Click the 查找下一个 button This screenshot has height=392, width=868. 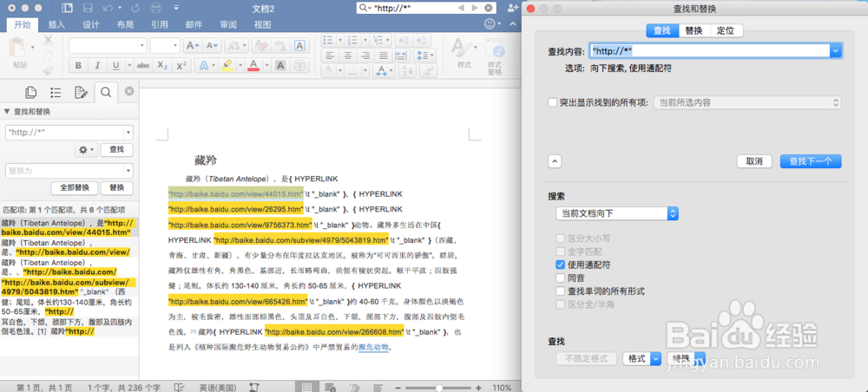coord(811,161)
